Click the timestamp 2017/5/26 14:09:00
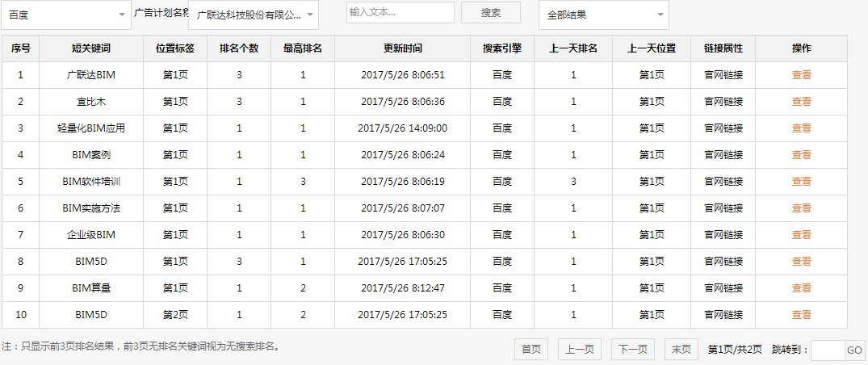Screen dimensions: 868x365 402,128
